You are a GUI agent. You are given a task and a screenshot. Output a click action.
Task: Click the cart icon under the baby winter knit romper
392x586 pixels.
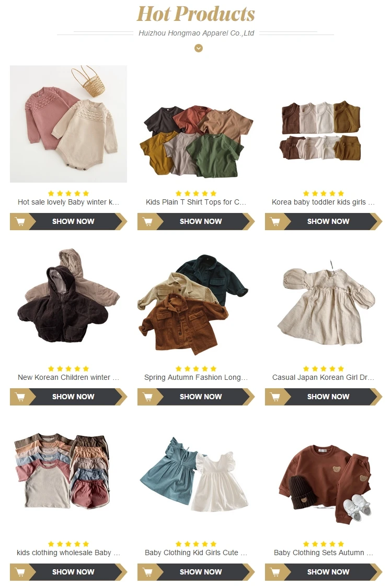click(20, 222)
